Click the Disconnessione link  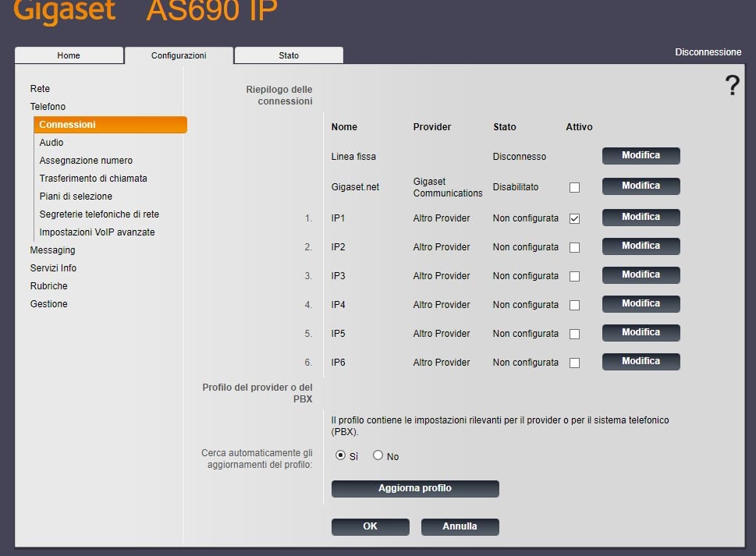[x=708, y=52]
